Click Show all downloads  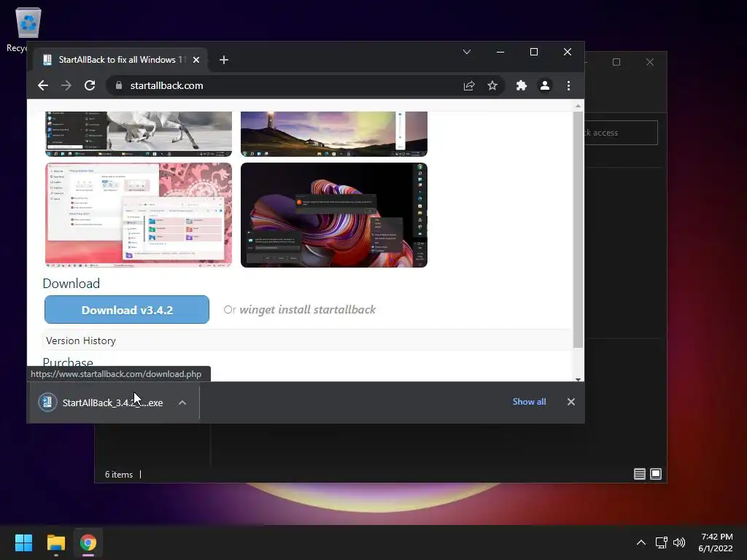click(529, 402)
